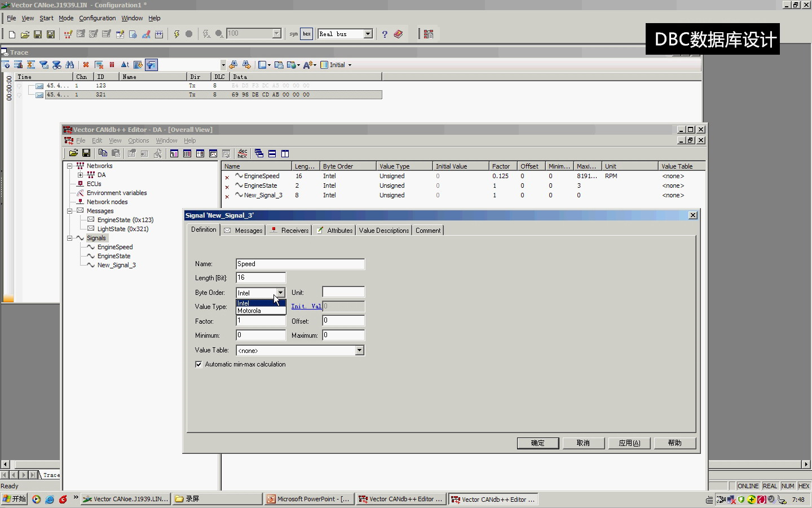Open the Options menu in CANdb++ Editor
The height and width of the screenshot is (508, 812).
pyautogui.click(x=138, y=140)
